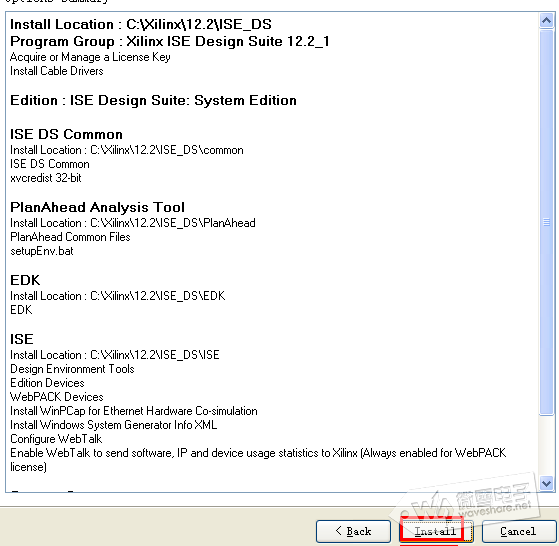
Task: Click the plain 'EDK' item line
Action: coord(21,310)
